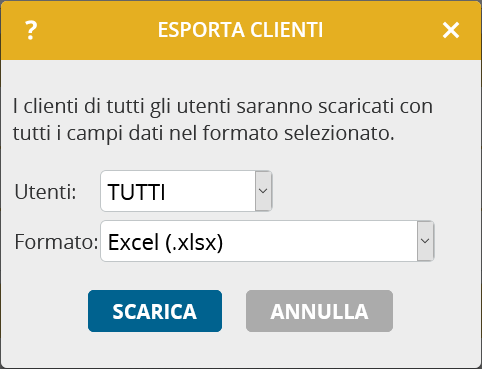Screen dimensions: 482x369
Task: Close the Esporta Clienti dialog with X
Action: [x=451, y=30]
